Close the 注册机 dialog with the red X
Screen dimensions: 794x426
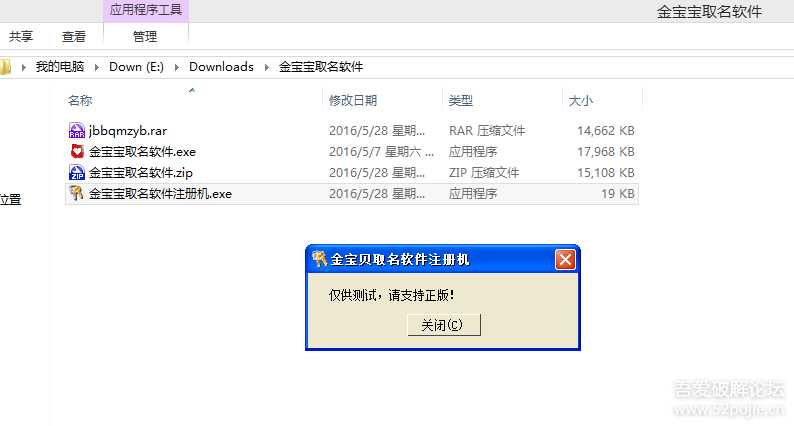pyautogui.click(x=565, y=260)
